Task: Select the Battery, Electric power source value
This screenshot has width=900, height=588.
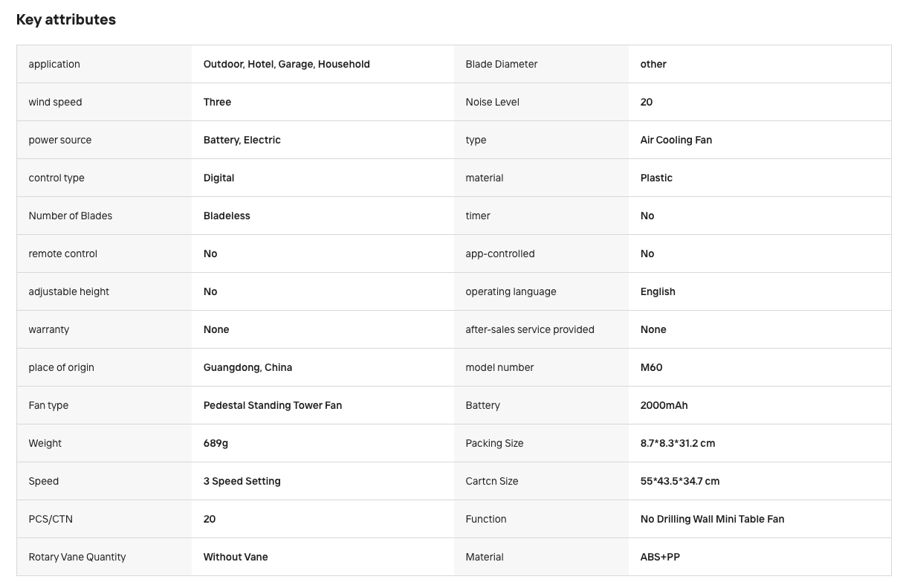Action: (x=242, y=140)
